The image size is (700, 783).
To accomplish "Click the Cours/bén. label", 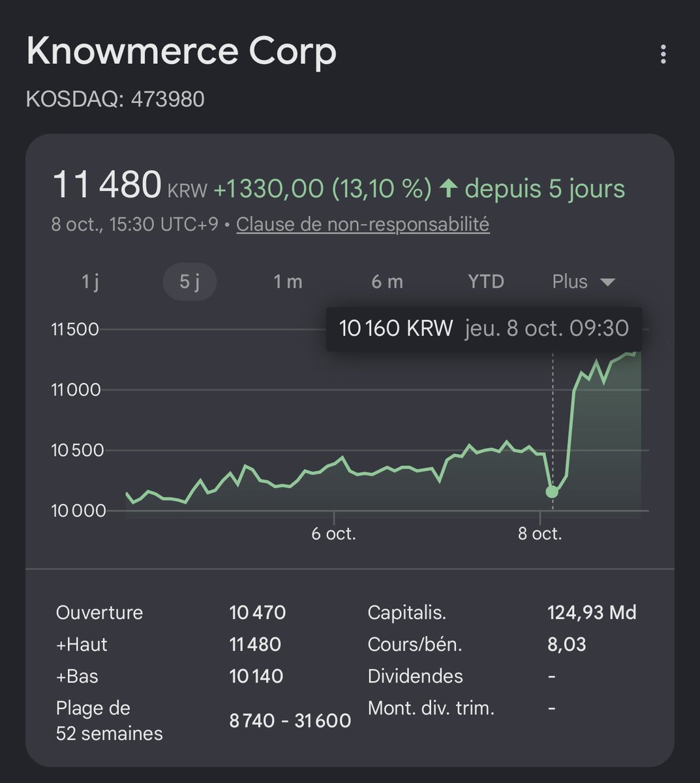I will (415, 645).
